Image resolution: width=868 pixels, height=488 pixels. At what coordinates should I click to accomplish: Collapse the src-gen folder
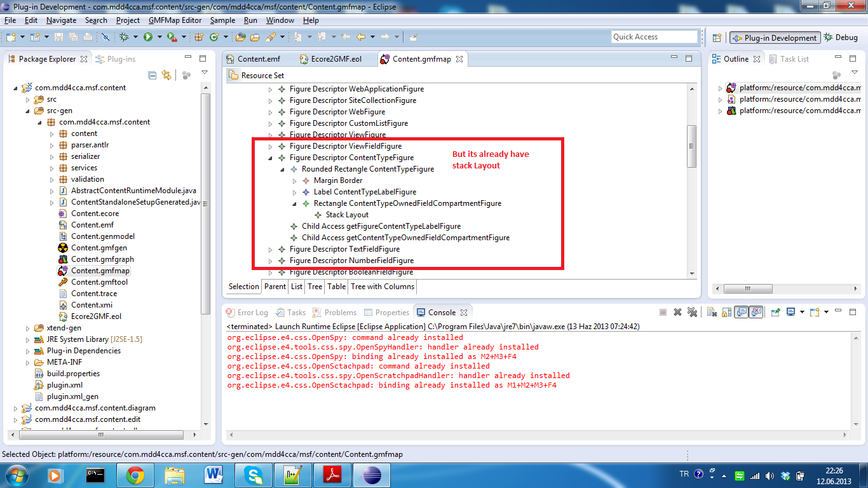click(x=27, y=111)
